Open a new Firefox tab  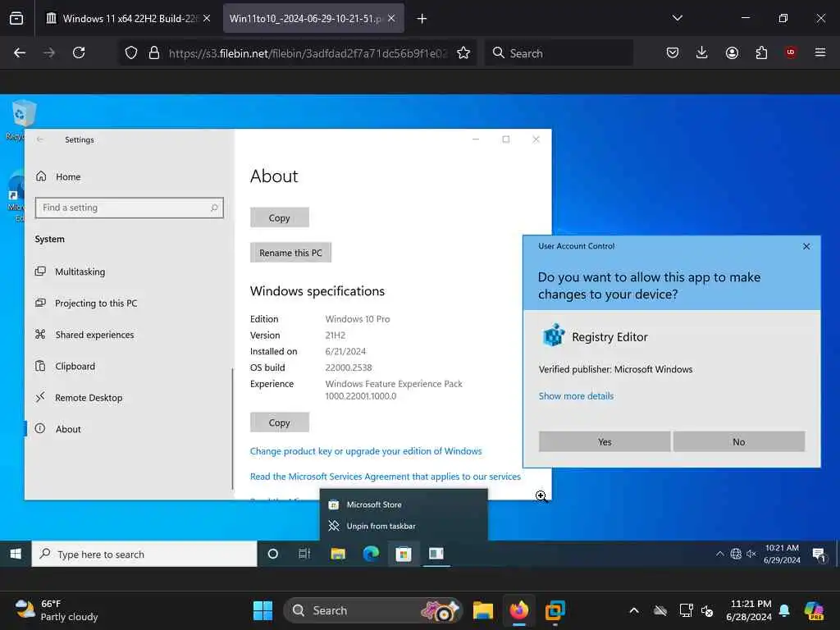click(422, 19)
